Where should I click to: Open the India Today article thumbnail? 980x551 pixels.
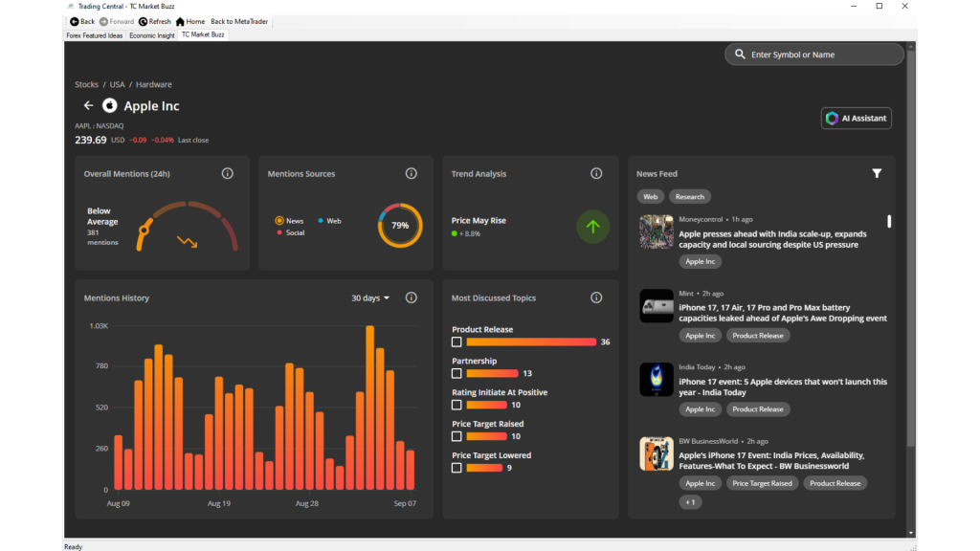click(x=657, y=379)
